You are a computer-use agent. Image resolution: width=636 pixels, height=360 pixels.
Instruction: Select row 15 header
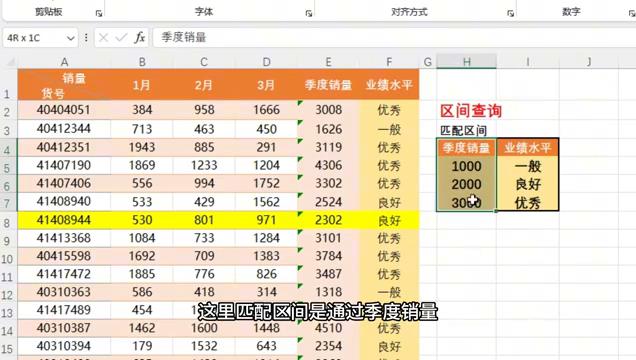pos(9,348)
